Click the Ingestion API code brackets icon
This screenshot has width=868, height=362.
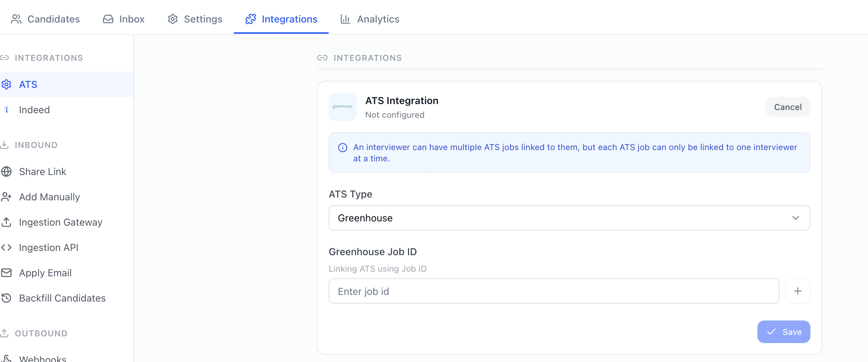point(6,247)
